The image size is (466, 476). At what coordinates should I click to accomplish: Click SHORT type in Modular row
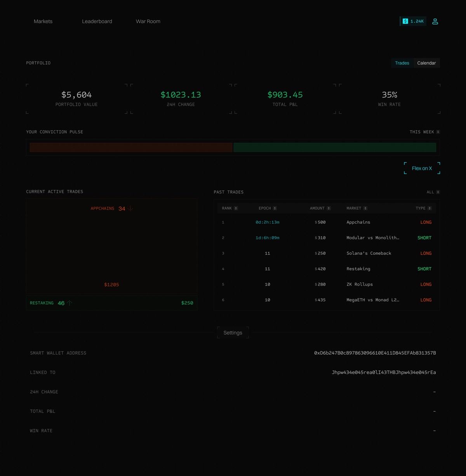424,238
